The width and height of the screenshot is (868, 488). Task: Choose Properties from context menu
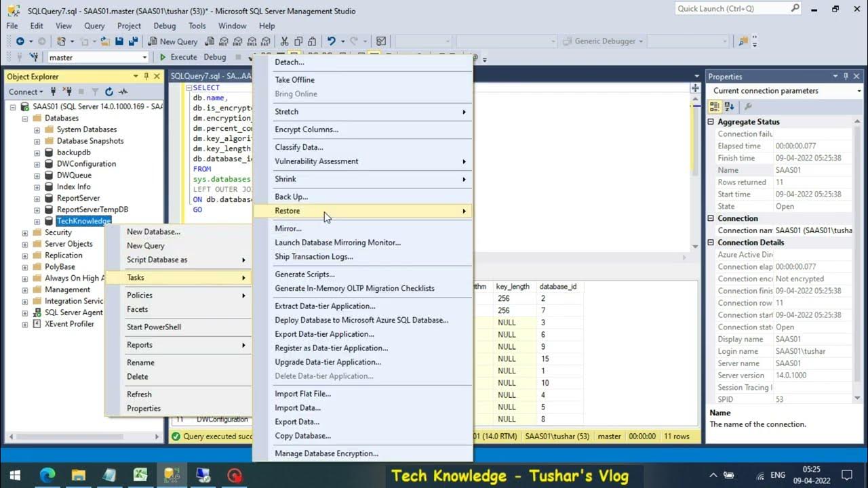[179, 409]
